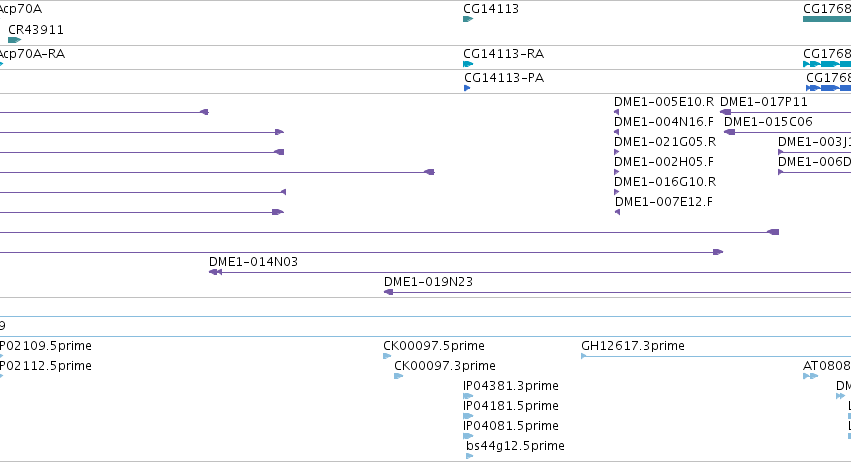Select the DME1-019N23 arrowhead end
The height and width of the screenshot is (462, 851).
[x=388, y=292]
